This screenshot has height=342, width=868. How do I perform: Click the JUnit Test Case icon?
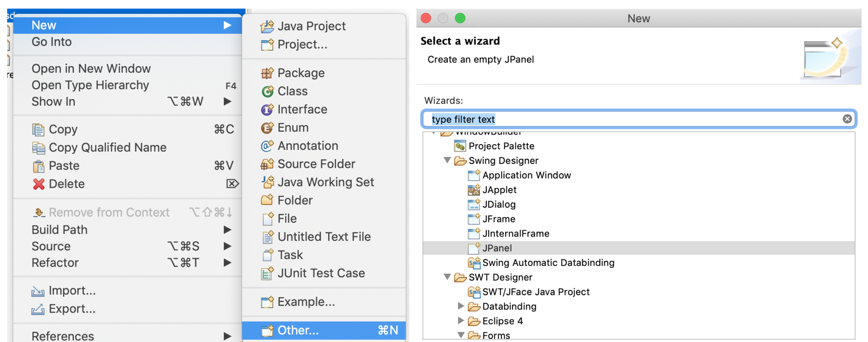pos(267,273)
